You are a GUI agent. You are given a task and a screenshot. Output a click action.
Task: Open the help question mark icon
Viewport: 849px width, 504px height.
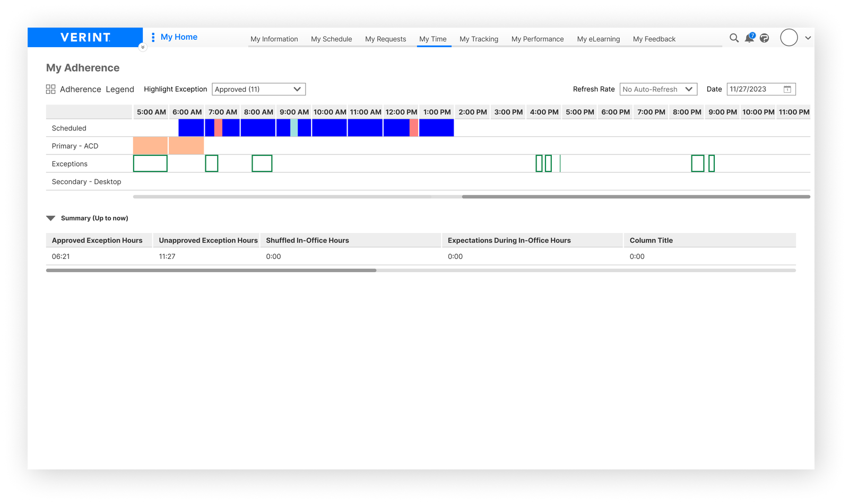point(764,38)
